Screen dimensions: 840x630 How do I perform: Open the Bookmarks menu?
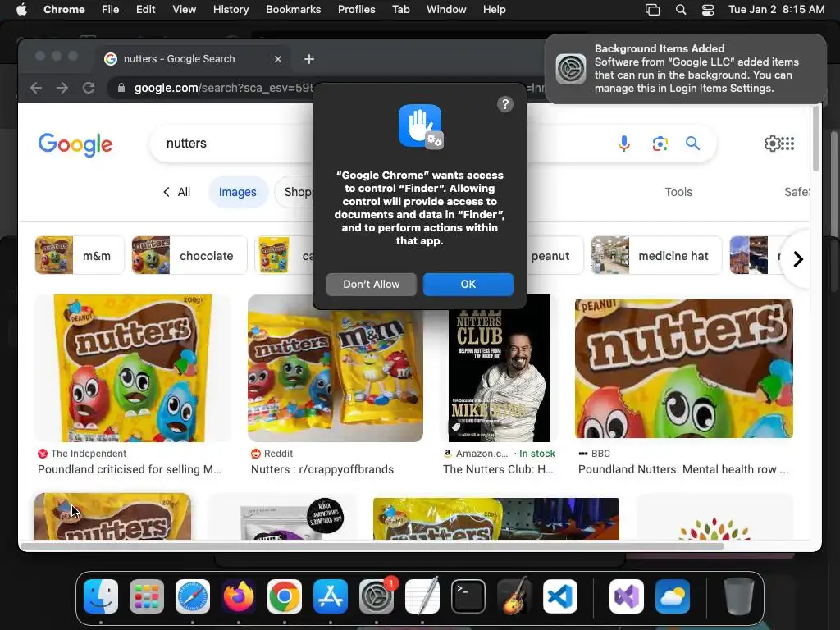293,10
